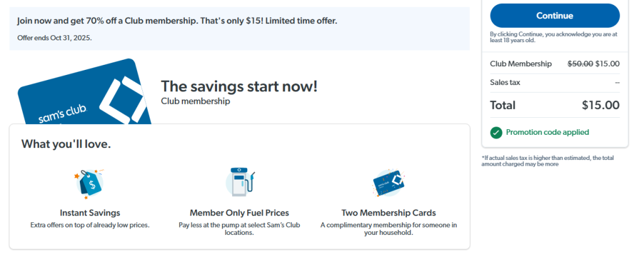
Task: Click the crossed-out $50.00 price
Action: pos(580,64)
